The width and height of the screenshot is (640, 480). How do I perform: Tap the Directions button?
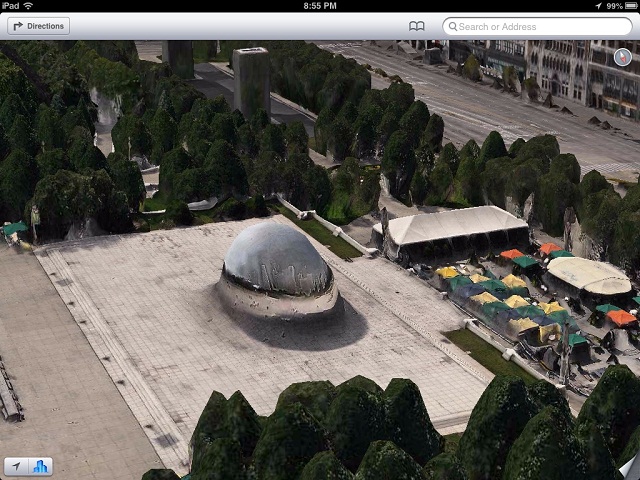point(38,26)
